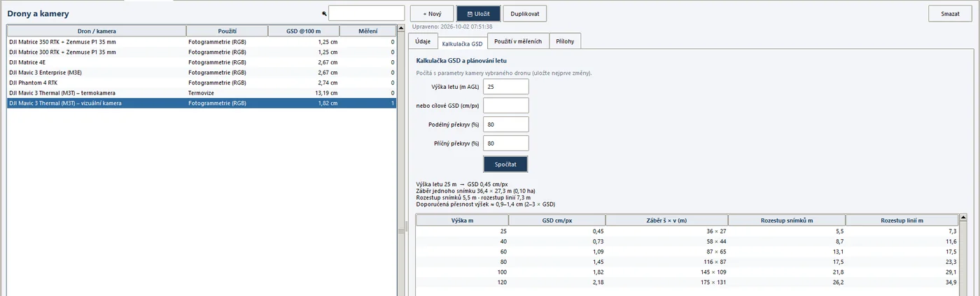
Task: Click the 0,73 GSD value in the results
Action: pos(557,241)
